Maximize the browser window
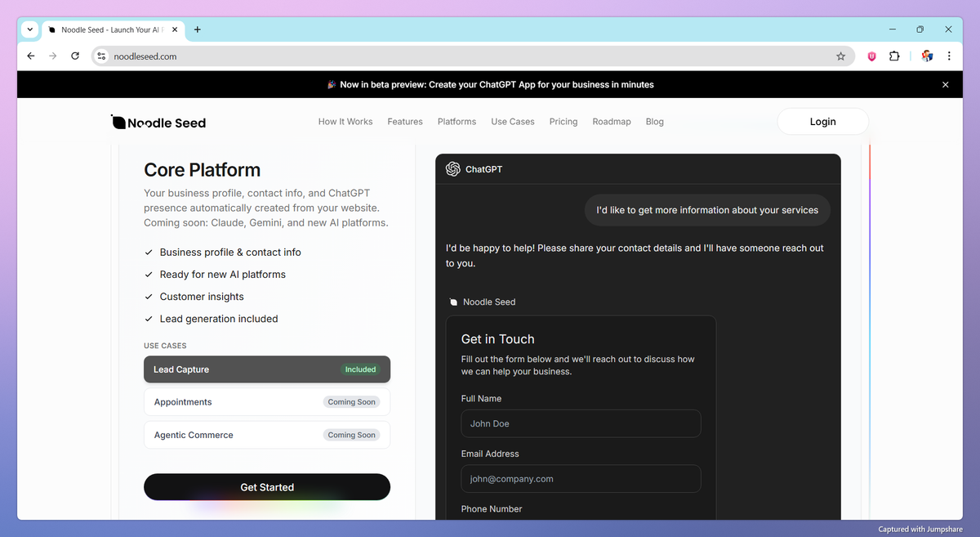 (920, 29)
